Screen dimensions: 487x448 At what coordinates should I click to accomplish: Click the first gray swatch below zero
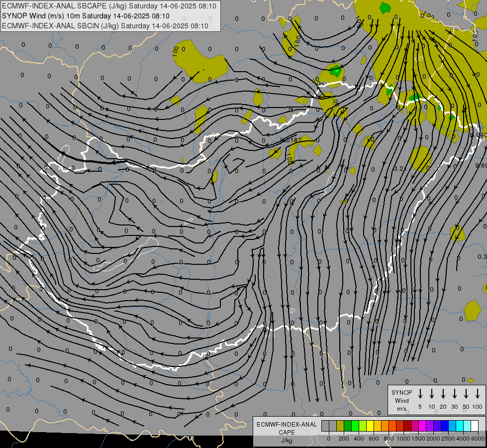(325, 426)
